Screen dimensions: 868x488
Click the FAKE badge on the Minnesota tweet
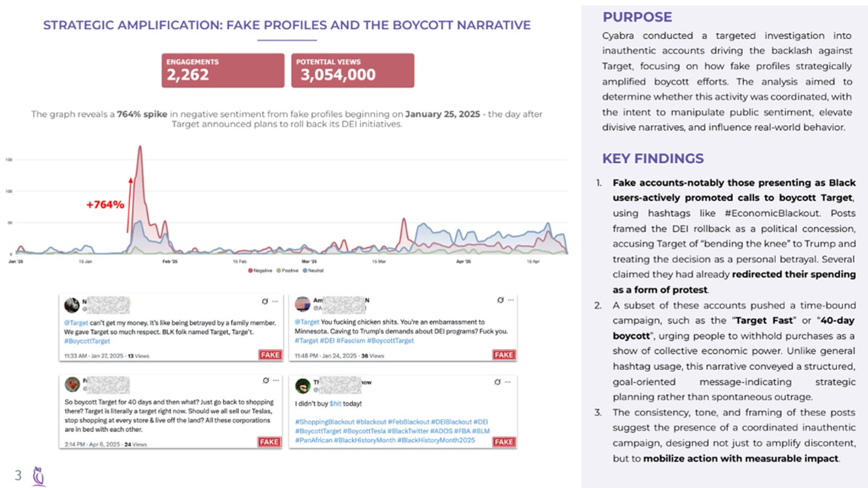coord(504,355)
